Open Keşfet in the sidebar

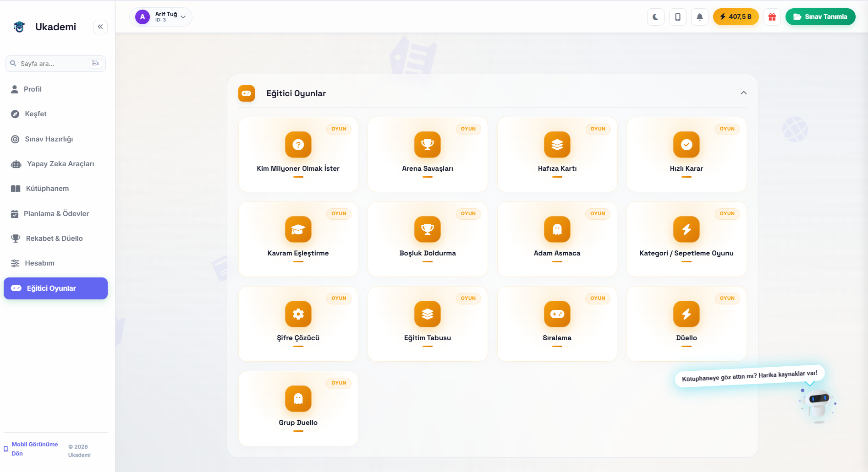[55, 114]
